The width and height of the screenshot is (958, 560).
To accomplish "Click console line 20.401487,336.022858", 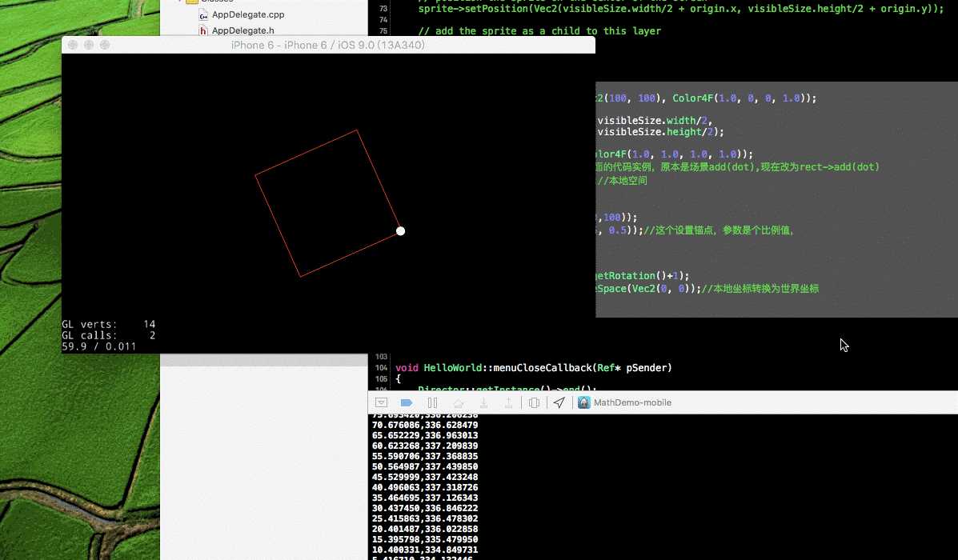I will point(425,529).
